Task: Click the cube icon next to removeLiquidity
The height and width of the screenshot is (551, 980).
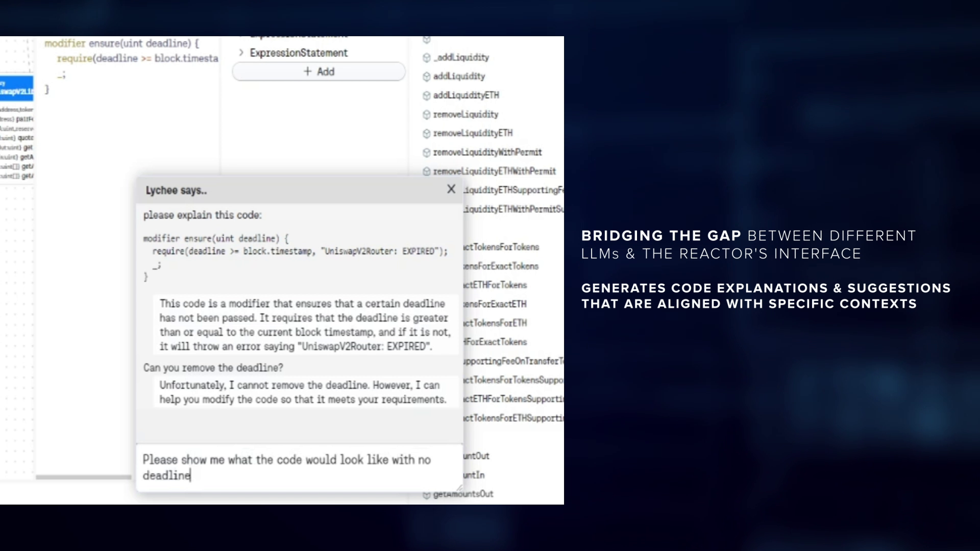Action: coord(427,115)
